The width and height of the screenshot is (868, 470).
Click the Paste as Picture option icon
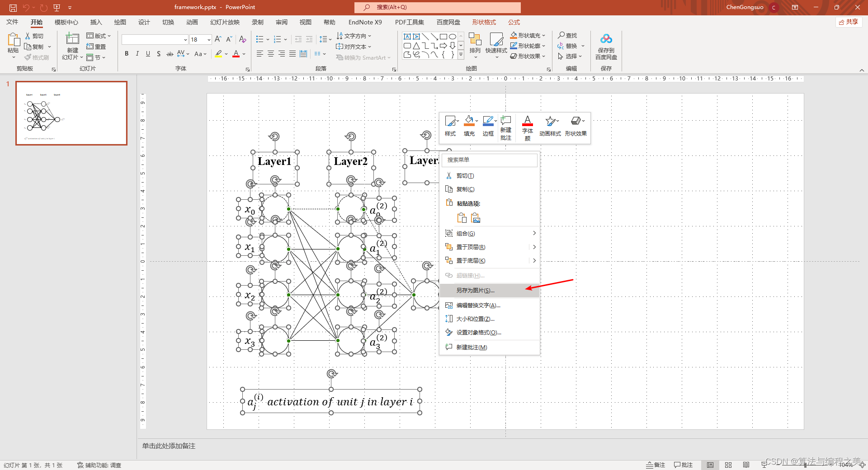click(476, 218)
